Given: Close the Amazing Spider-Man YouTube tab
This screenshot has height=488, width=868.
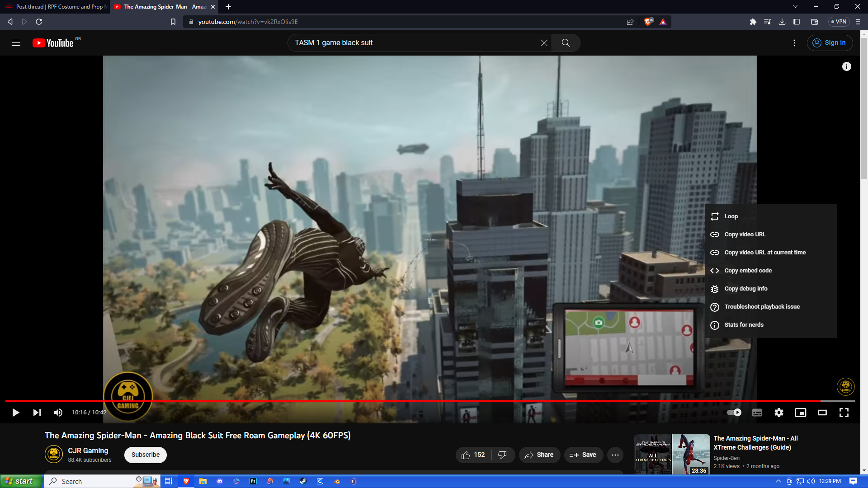Looking at the screenshot, I should [x=213, y=7].
